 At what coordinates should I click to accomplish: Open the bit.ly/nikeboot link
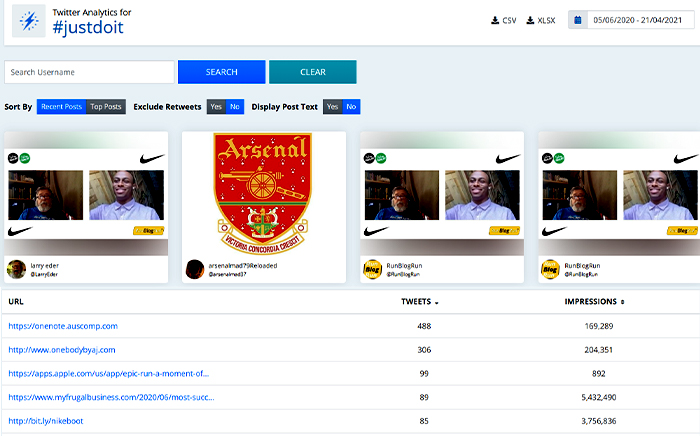(x=46, y=421)
